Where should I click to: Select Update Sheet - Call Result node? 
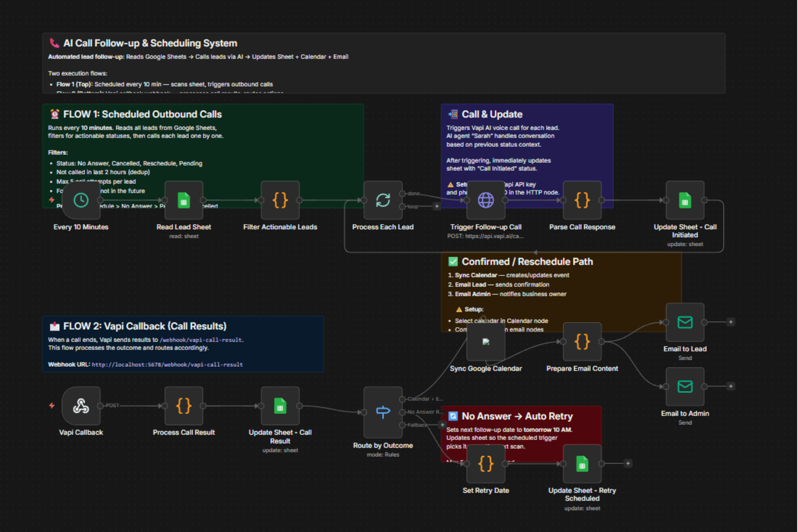click(280, 406)
